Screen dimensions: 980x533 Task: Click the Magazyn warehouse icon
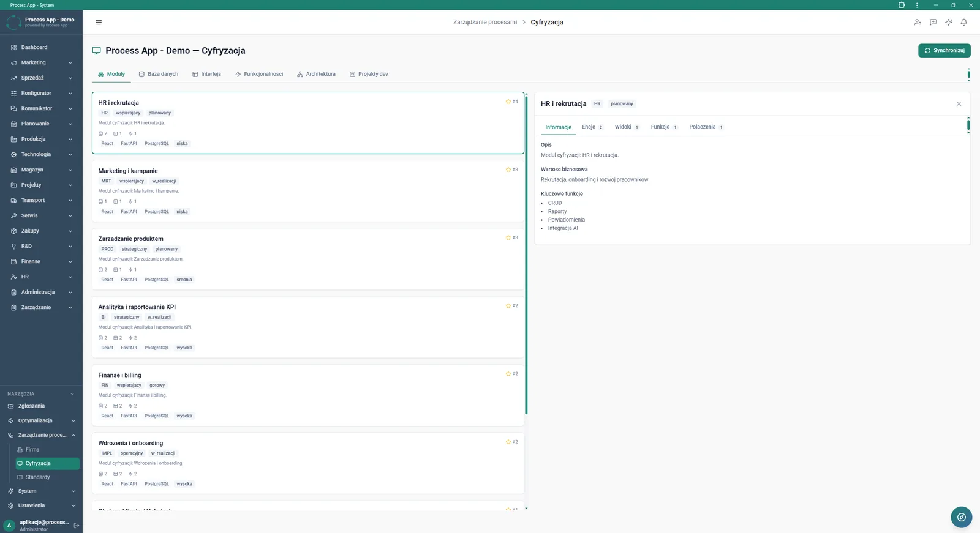click(13, 170)
